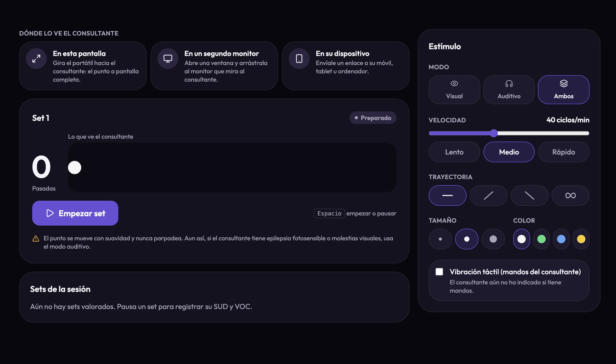The image size is (616, 364).
Task: Choose the horizontal line trajectory
Action: 448,195
